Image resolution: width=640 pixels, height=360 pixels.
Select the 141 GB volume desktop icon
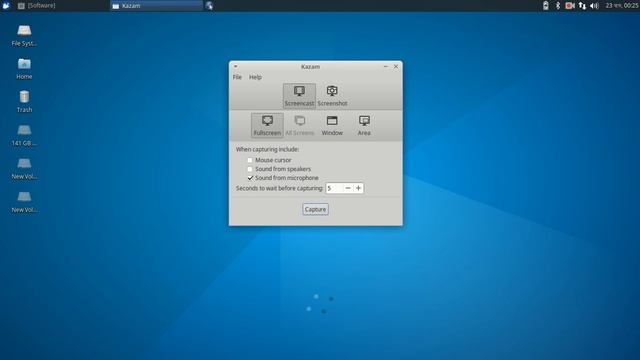(x=24, y=136)
